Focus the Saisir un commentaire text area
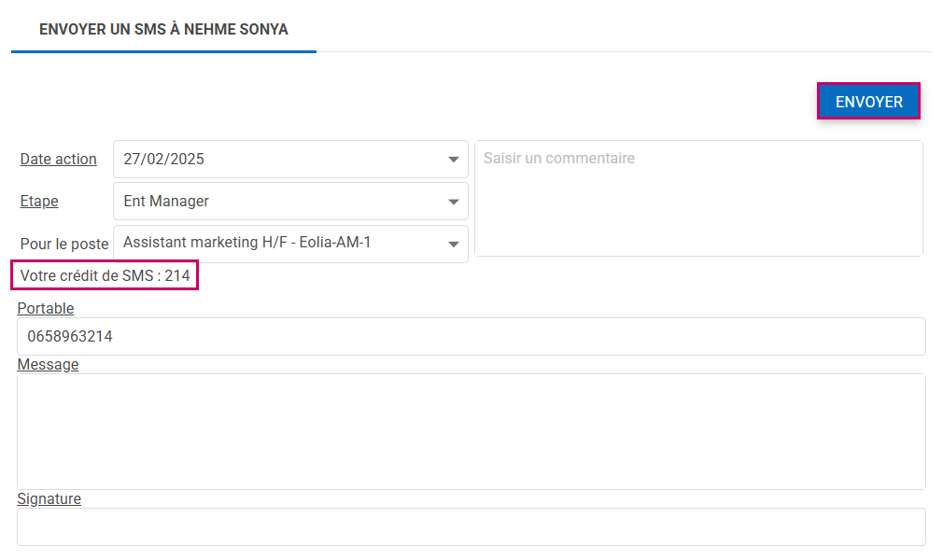Screen dimensions: 943x560 (x=698, y=198)
